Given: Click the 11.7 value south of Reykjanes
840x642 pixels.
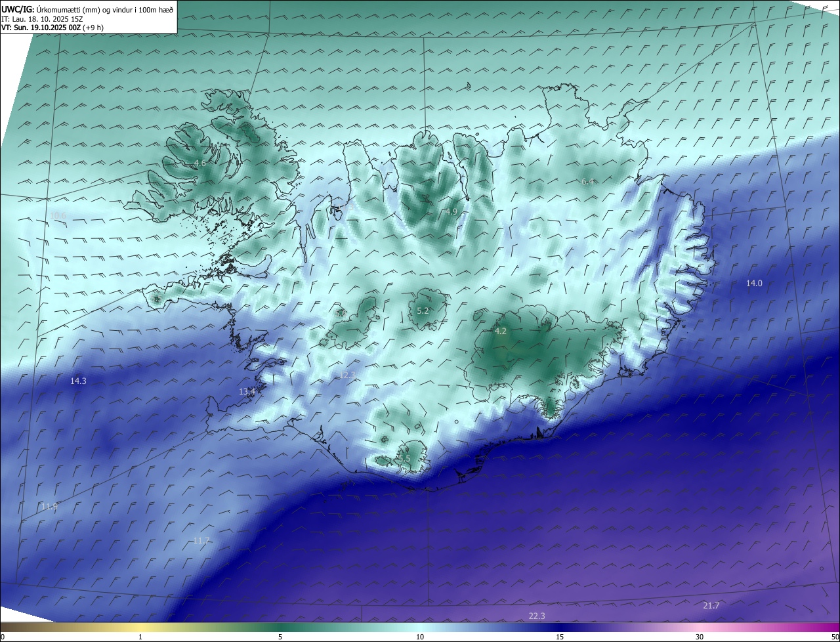Looking at the screenshot, I should click(x=201, y=540).
